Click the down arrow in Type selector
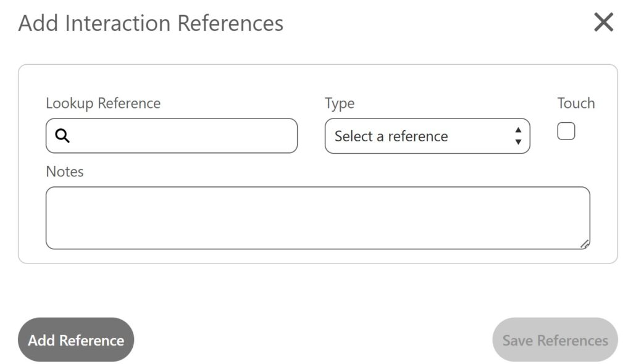 click(x=518, y=142)
